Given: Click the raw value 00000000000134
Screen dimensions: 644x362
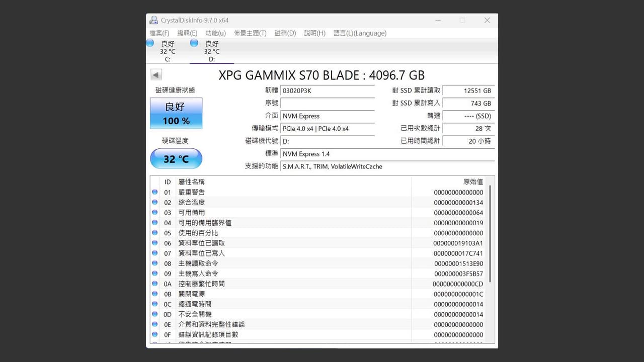Looking at the screenshot, I should pos(458,203).
